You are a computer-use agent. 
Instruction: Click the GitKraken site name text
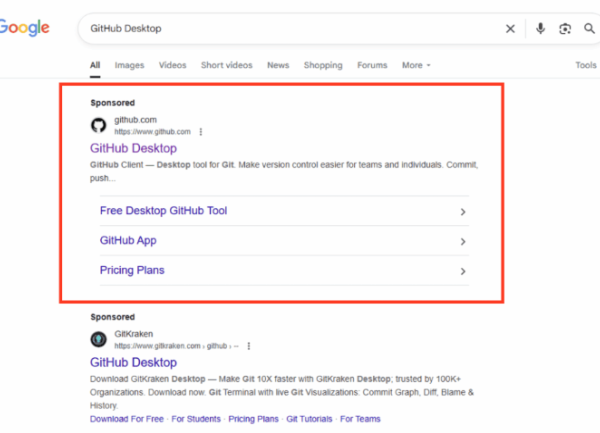(x=134, y=334)
